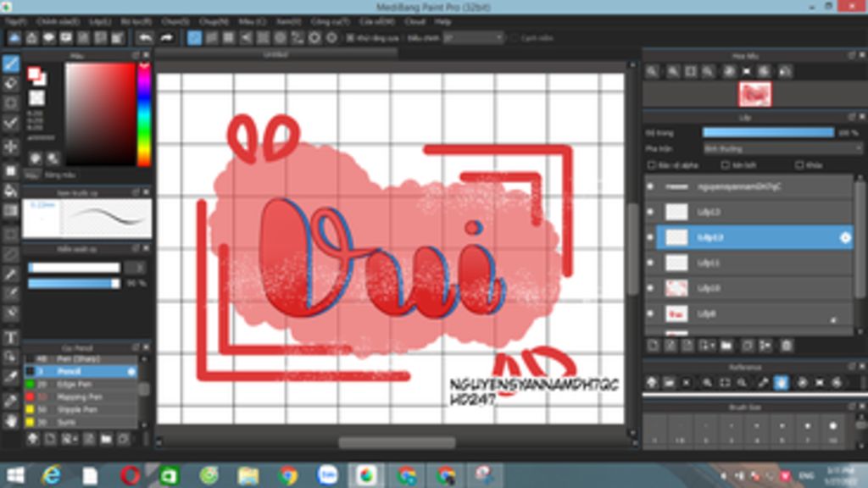Switch to the Bảng màu palette tab
This screenshot has height=488, width=868.
pyautogui.click(x=60, y=175)
